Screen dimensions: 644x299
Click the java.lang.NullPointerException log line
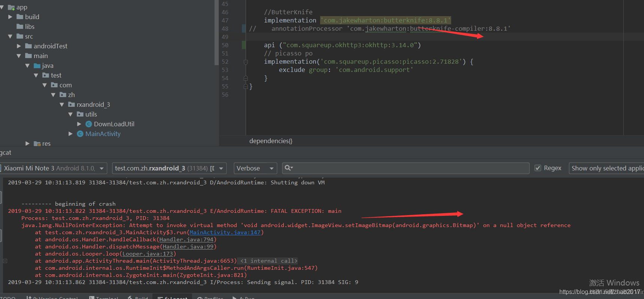coord(296,225)
